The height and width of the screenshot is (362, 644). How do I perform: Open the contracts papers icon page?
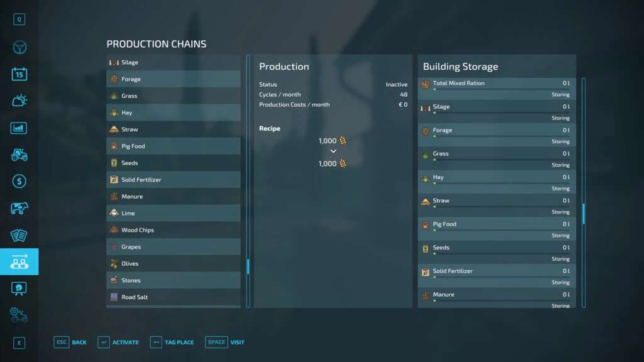pos(19,235)
